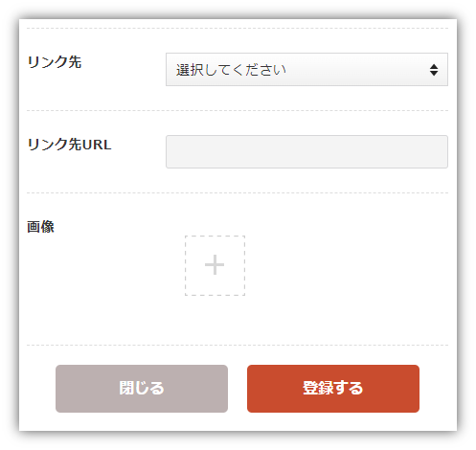Click the plus icon to add image

[215, 265]
